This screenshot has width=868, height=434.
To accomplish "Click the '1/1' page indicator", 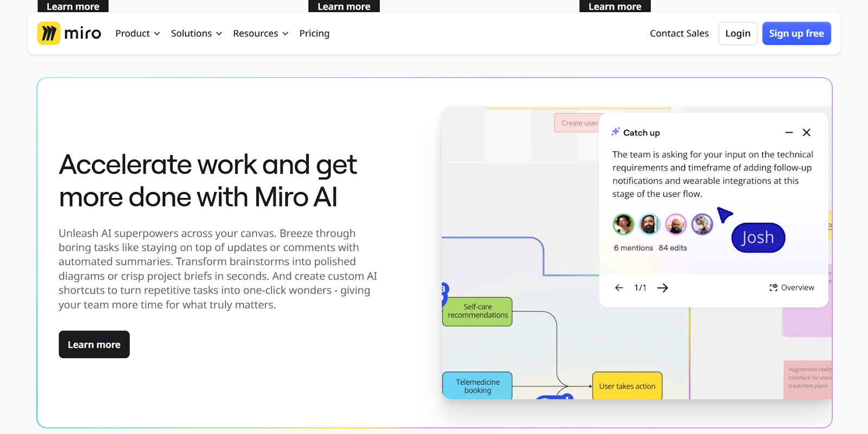I will (x=640, y=288).
